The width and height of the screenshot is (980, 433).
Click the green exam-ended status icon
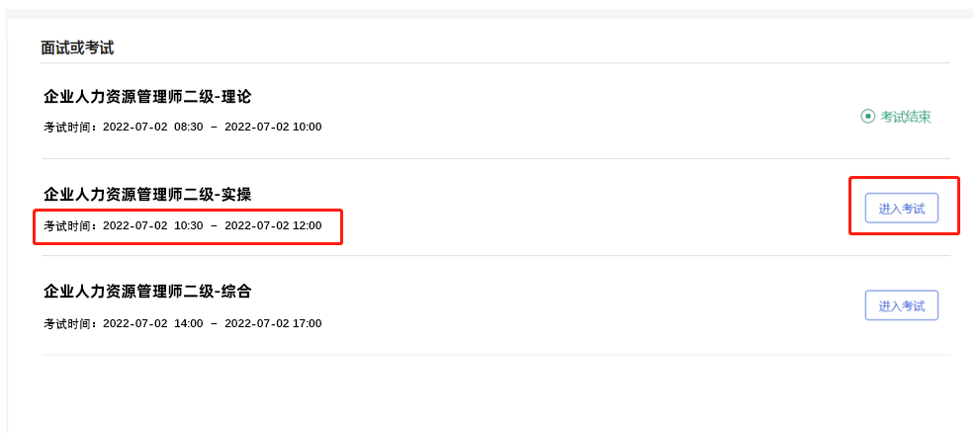(867, 117)
